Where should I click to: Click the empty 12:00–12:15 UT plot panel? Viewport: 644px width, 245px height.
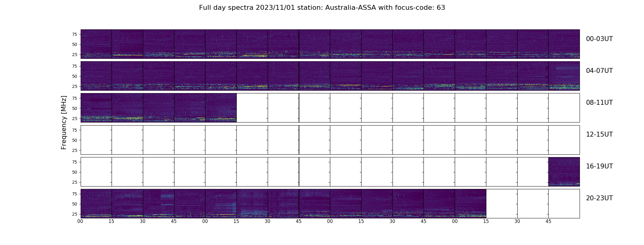pos(96,140)
